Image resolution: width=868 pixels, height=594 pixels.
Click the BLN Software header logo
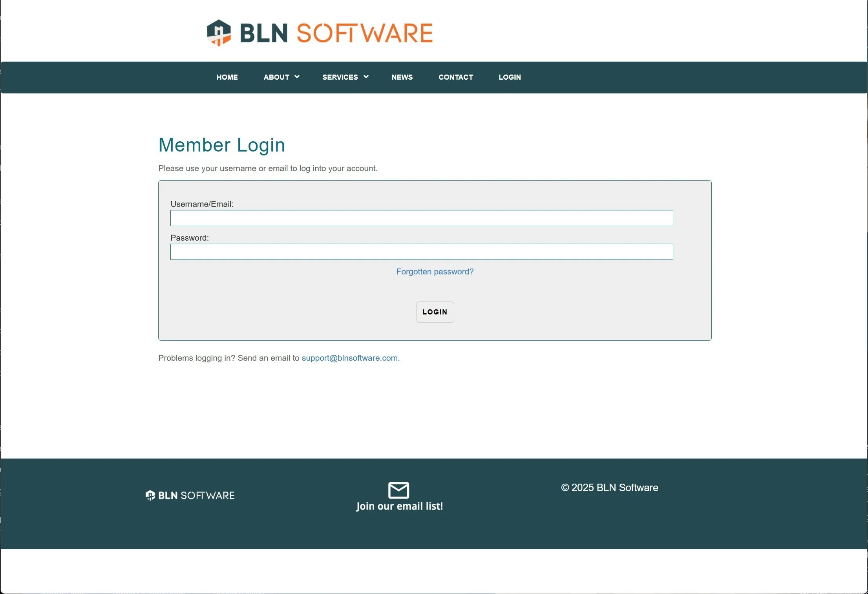pos(320,33)
